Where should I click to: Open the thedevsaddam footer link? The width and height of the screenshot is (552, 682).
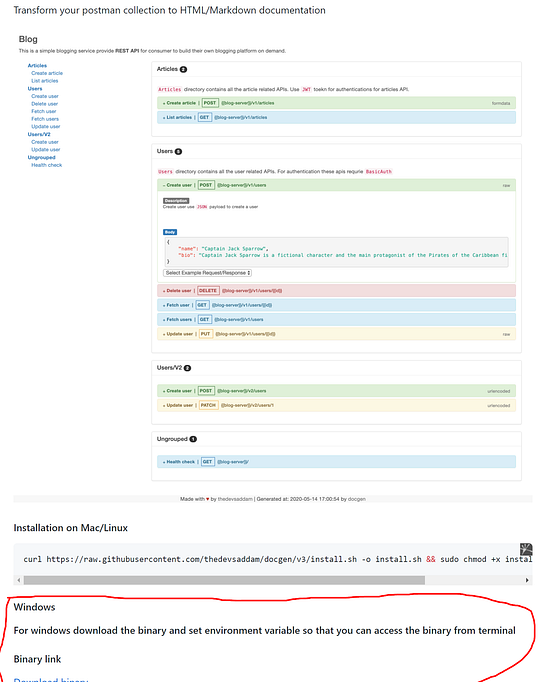tap(235, 499)
